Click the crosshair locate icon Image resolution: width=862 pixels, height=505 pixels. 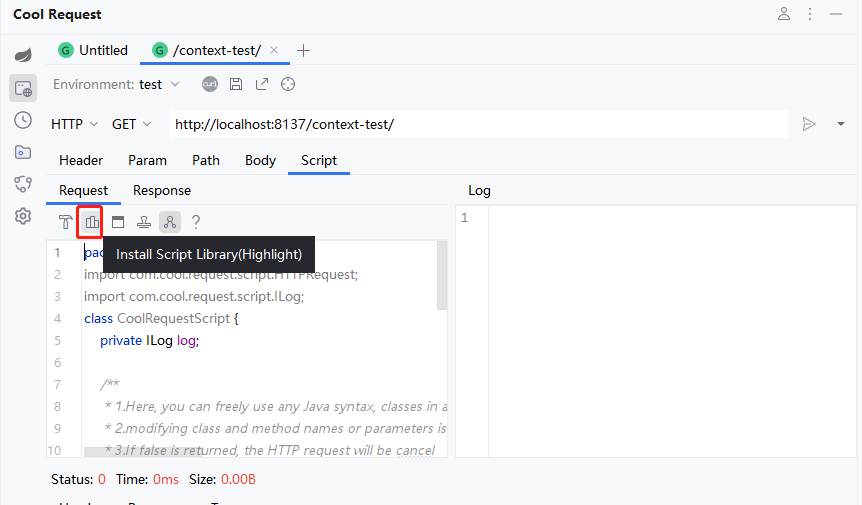click(288, 84)
